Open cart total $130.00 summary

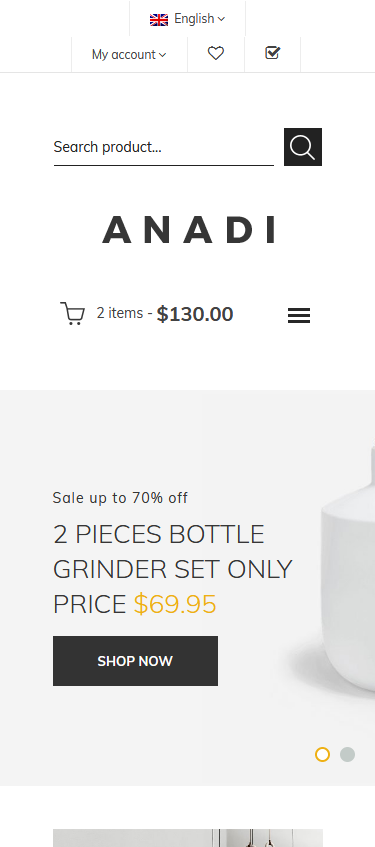[x=195, y=314]
